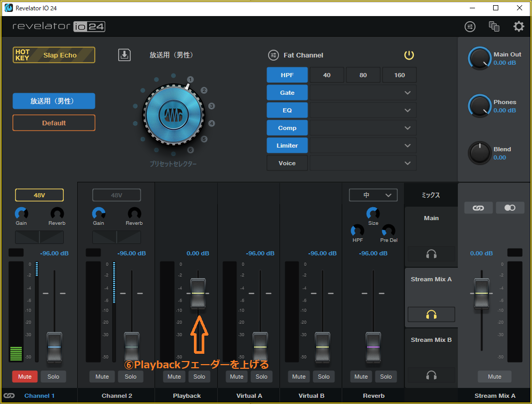Screen dimensions: 532x404
Task: Click the save preset download icon
Action: coord(124,55)
